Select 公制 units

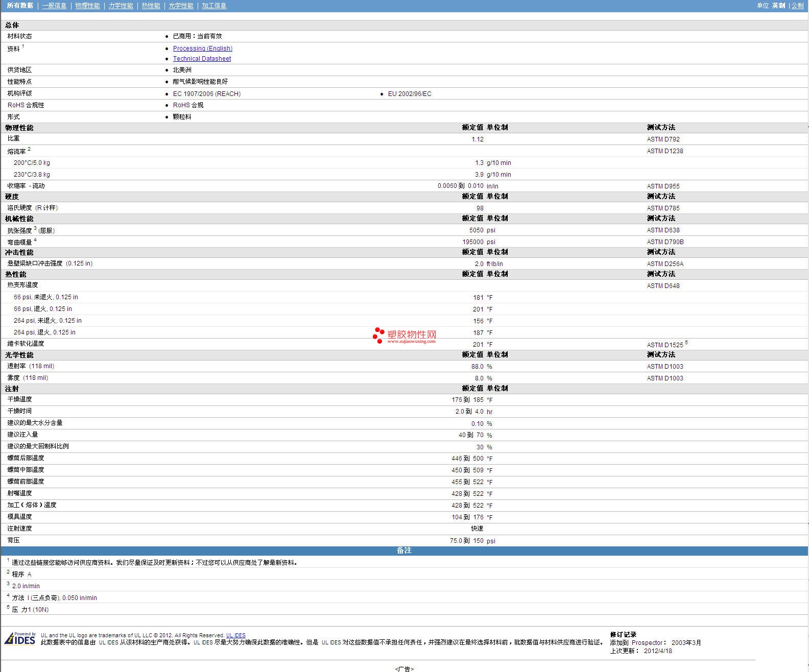798,6
